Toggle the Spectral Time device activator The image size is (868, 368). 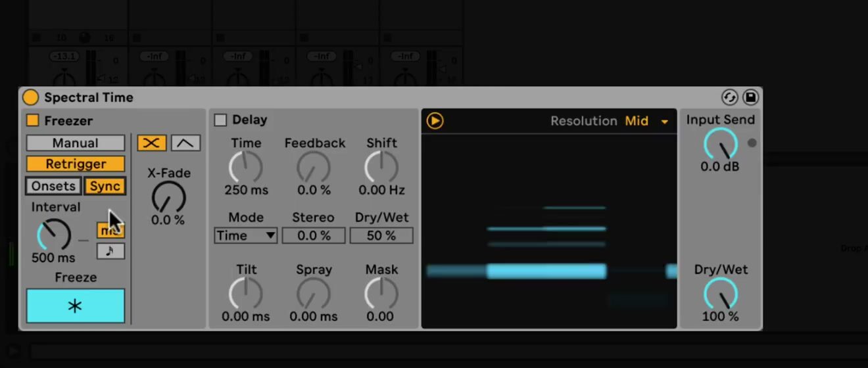coord(30,97)
